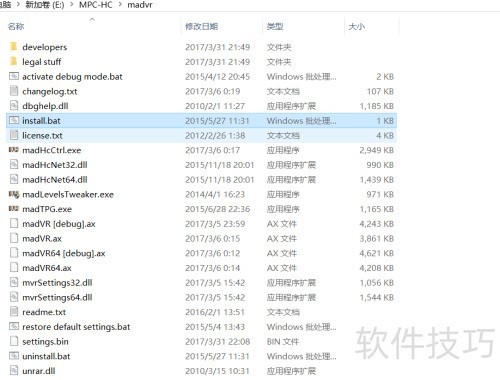This screenshot has width=500, height=380.
Task: Select the legal stuff folder icon
Action: 13,61
